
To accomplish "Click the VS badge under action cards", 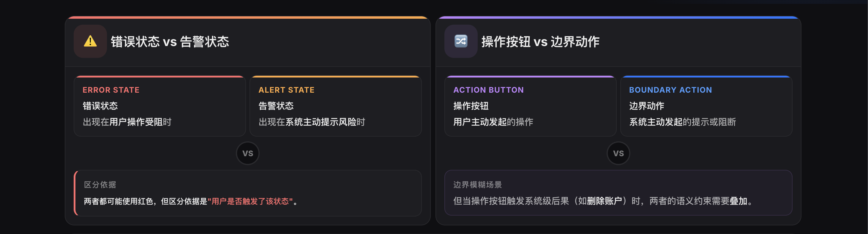I will pos(618,153).
